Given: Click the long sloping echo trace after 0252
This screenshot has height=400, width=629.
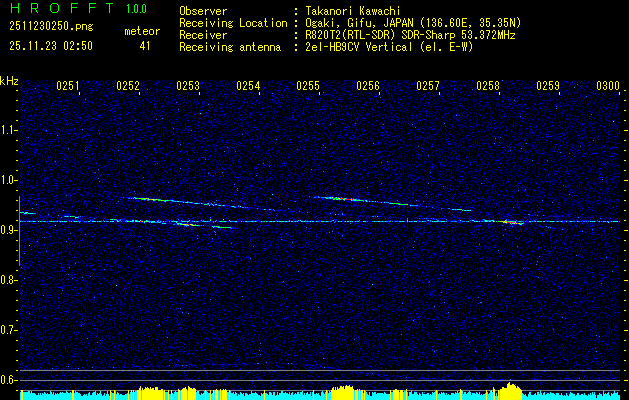Looking at the screenshot, I should point(201,203).
